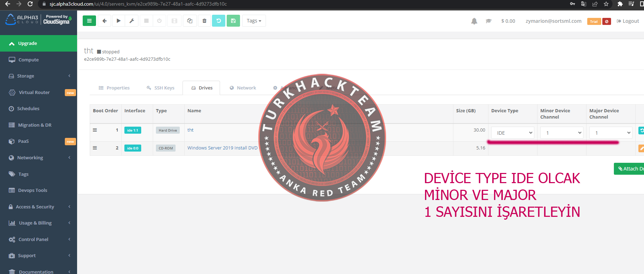Switch to the Properties tab
This screenshot has height=274, width=644.
click(x=114, y=88)
